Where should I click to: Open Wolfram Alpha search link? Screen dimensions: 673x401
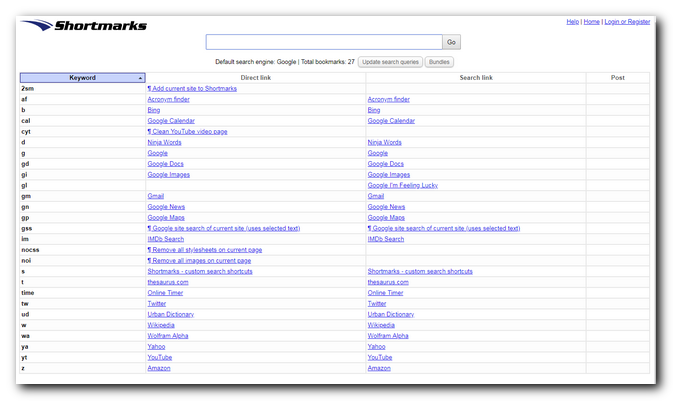click(x=388, y=336)
